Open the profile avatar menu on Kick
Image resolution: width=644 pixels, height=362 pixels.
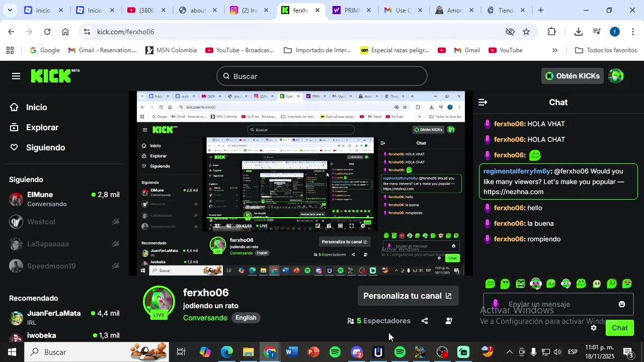[616, 76]
